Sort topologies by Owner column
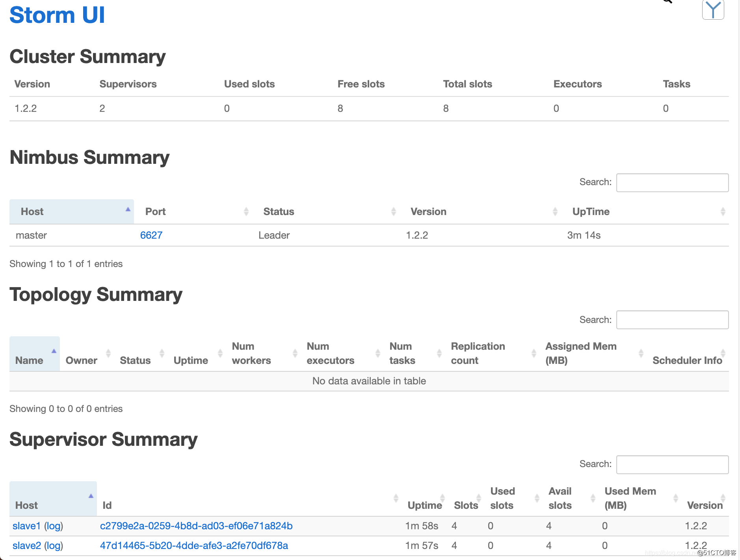 point(87,354)
